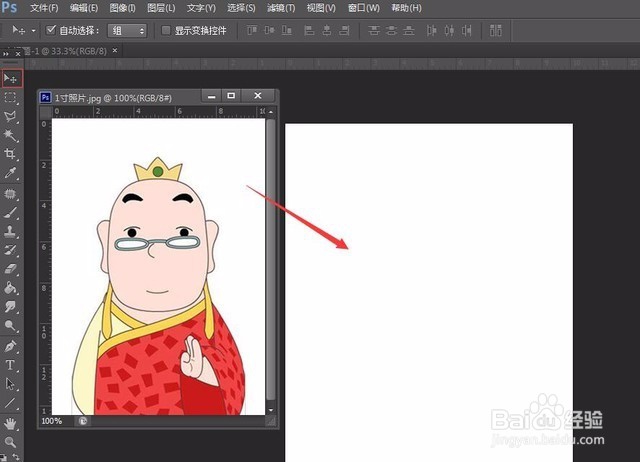This screenshot has height=462, width=640.
Task: Click the auto-align layers button
Action: (496, 30)
